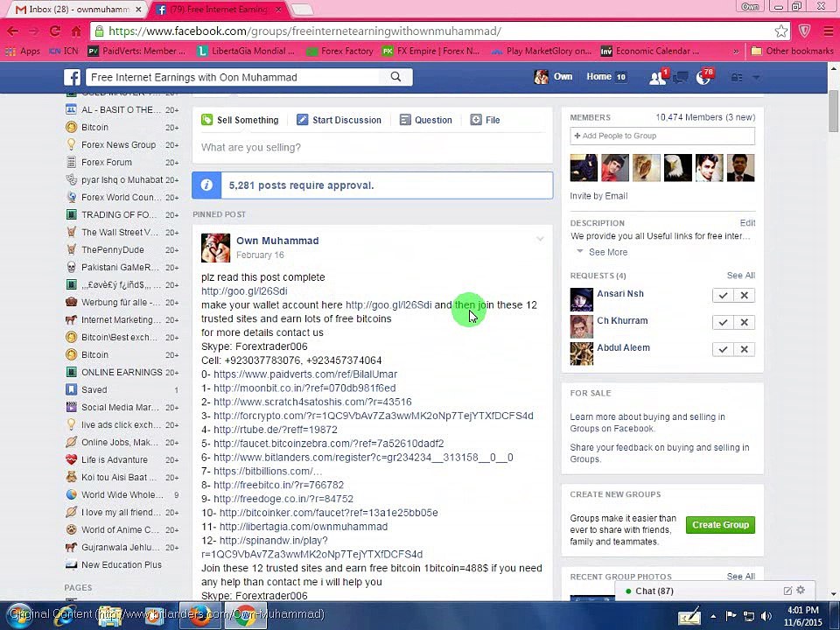Open Other bookmarks folder
This screenshot has width=840, height=630.
793,51
